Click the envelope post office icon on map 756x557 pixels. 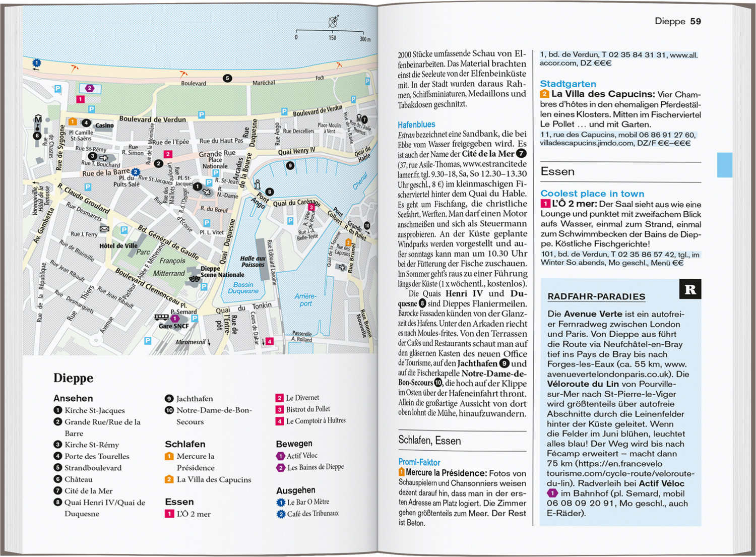(x=104, y=229)
